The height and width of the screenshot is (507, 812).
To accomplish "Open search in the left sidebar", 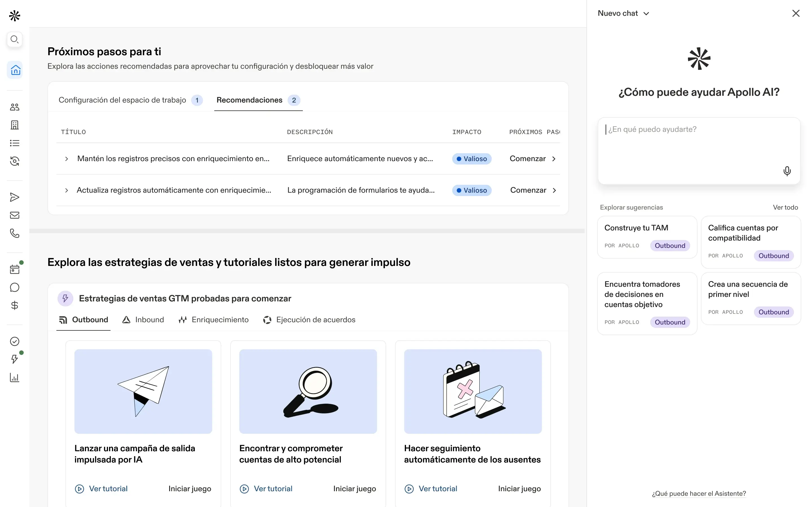I will tap(14, 39).
